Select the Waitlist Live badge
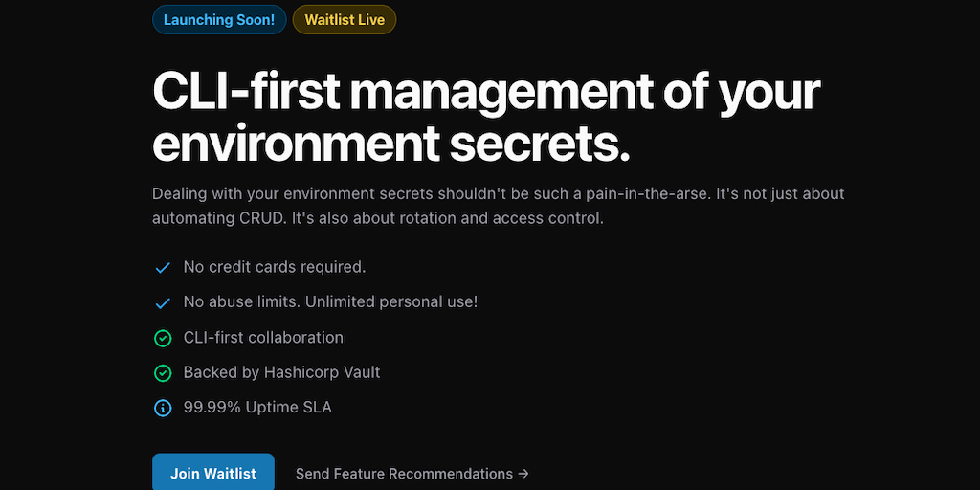 click(x=345, y=20)
